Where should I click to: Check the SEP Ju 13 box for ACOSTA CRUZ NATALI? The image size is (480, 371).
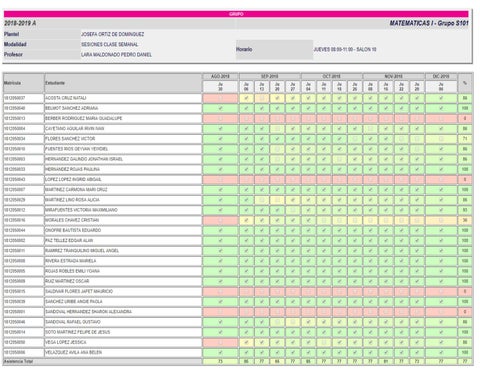point(262,98)
